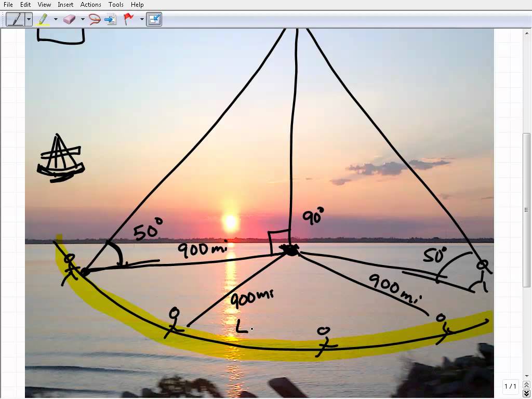
Task: Open the Tools menu
Action: click(x=116, y=5)
